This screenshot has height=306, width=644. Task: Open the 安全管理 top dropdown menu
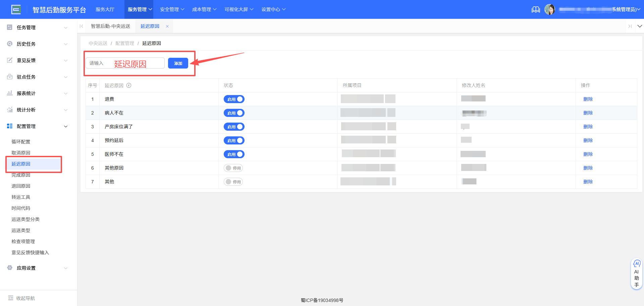point(172,9)
